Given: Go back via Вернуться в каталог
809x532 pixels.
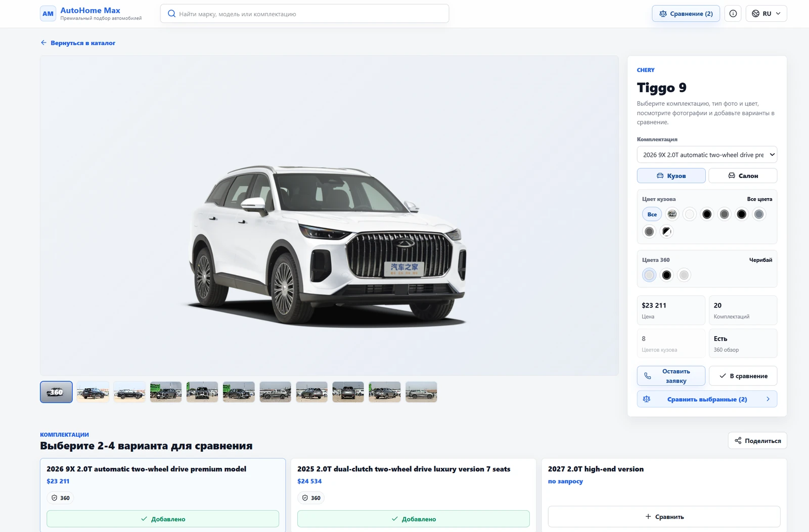Looking at the screenshot, I should click(78, 43).
